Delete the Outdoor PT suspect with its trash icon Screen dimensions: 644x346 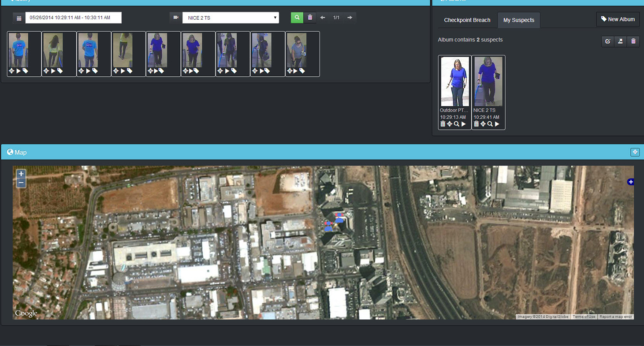[443, 123]
